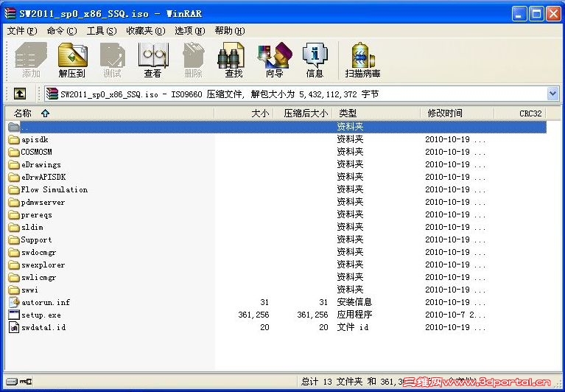Sort by CRC32 column header
The height and width of the screenshot is (392, 565).
(x=520, y=113)
